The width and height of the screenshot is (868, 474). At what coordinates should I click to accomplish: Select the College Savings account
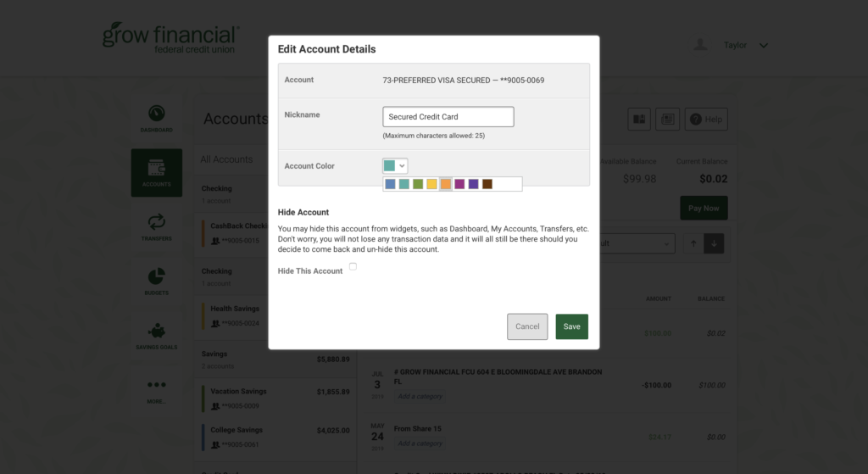click(275, 437)
